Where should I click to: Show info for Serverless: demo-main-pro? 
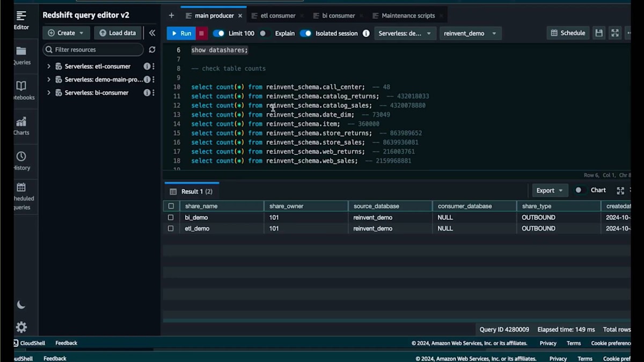(x=147, y=79)
